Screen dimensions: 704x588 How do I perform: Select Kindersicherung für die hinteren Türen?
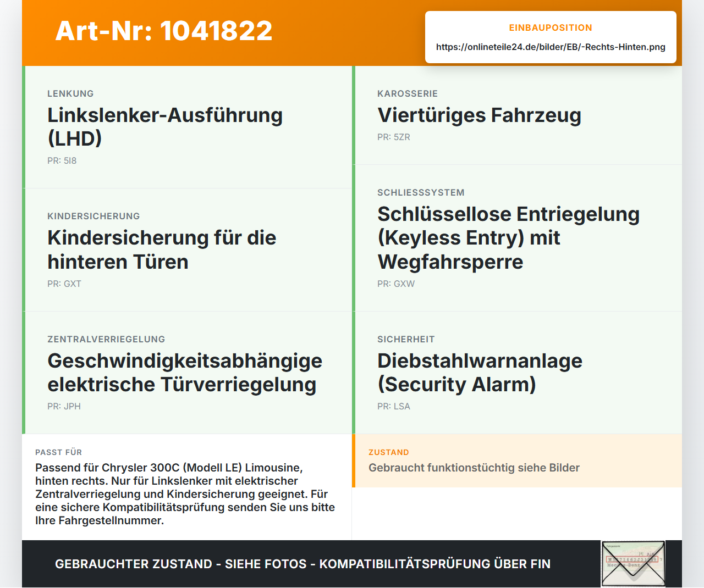click(162, 249)
